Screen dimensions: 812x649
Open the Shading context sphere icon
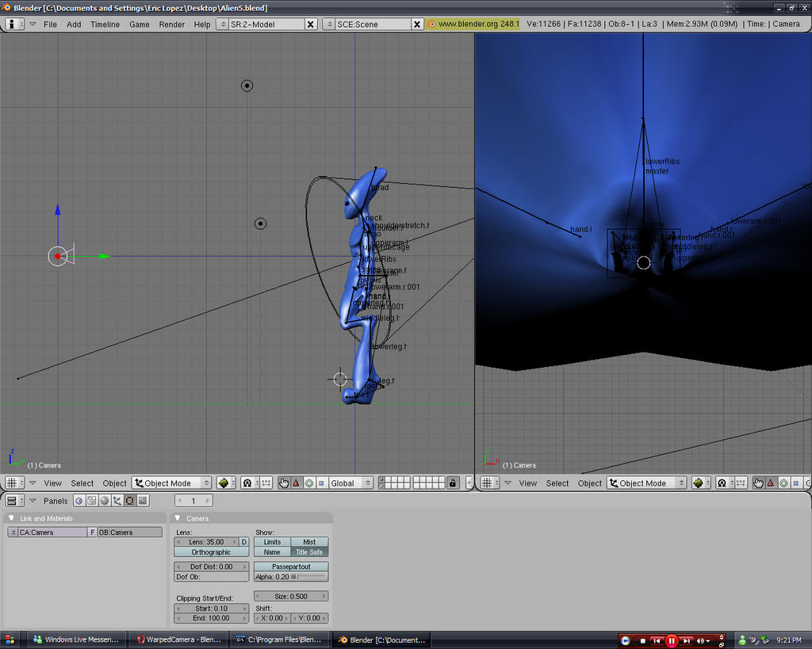pos(105,501)
